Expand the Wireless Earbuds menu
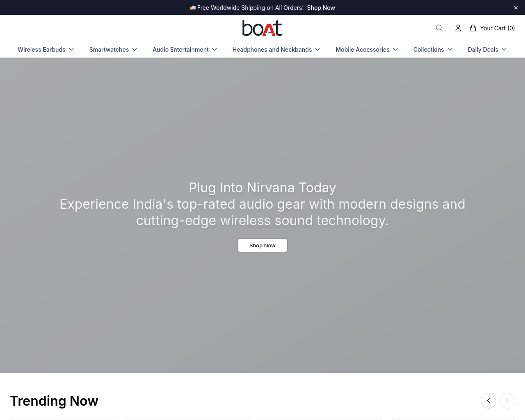 (x=46, y=50)
